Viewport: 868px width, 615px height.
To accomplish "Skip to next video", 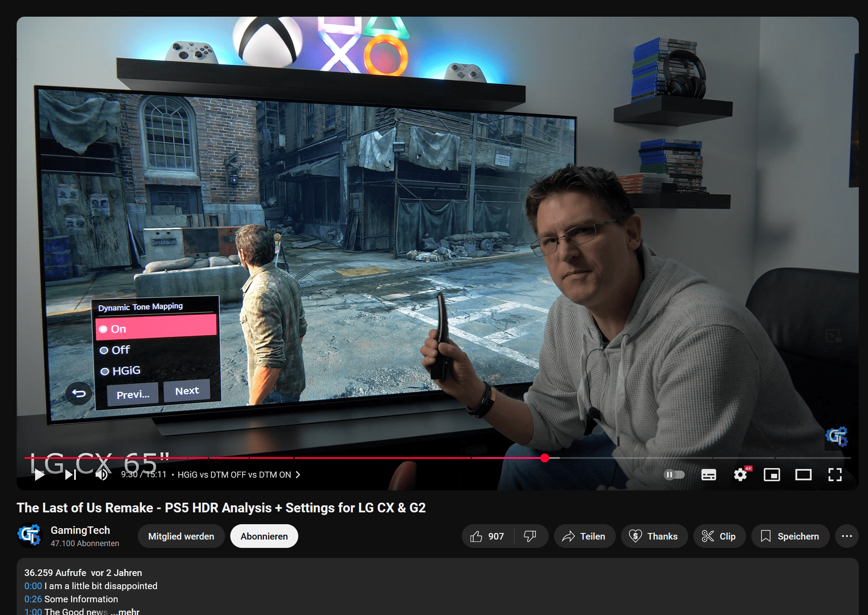I will [71, 475].
